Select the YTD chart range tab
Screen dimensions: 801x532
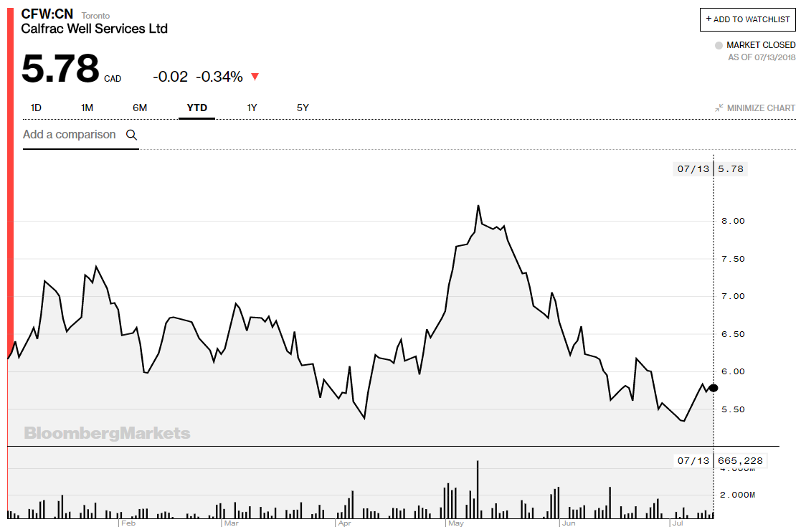196,108
